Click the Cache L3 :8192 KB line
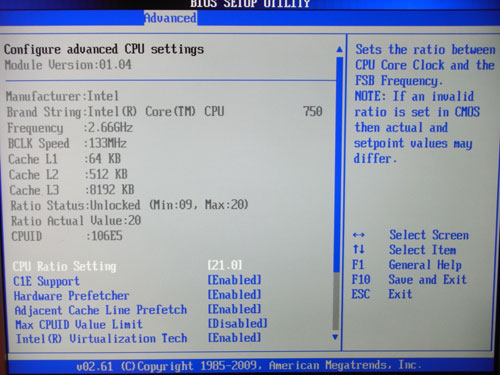Viewport: 500px width, 375px height. pos(72,190)
